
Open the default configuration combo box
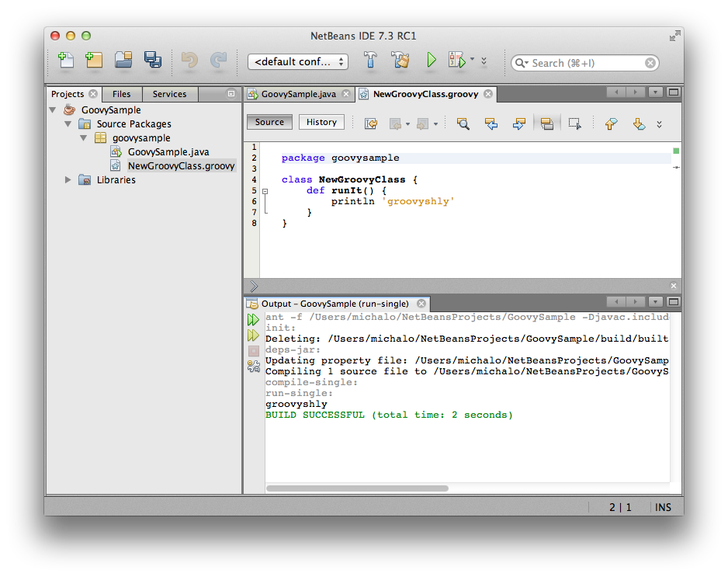[298, 62]
